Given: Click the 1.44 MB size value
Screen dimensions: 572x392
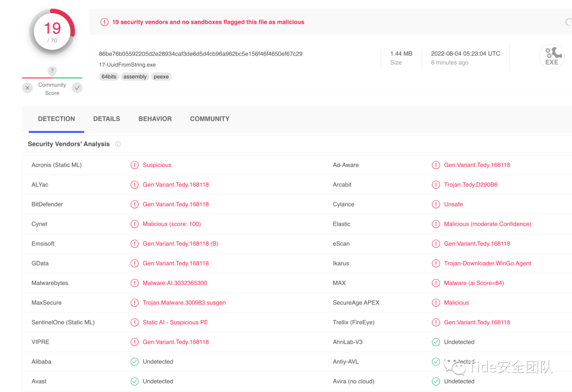Looking at the screenshot, I should [401, 54].
